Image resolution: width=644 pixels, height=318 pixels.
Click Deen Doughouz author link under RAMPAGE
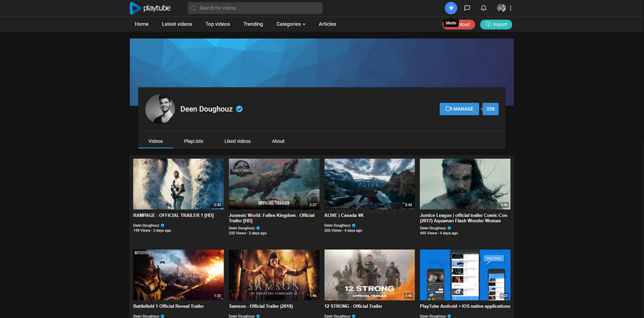146,225
